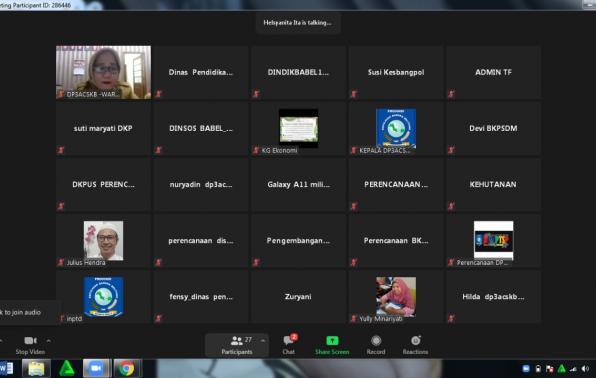Click muted mic icon on Hilda dp3acskb tile

click(451, 318)
